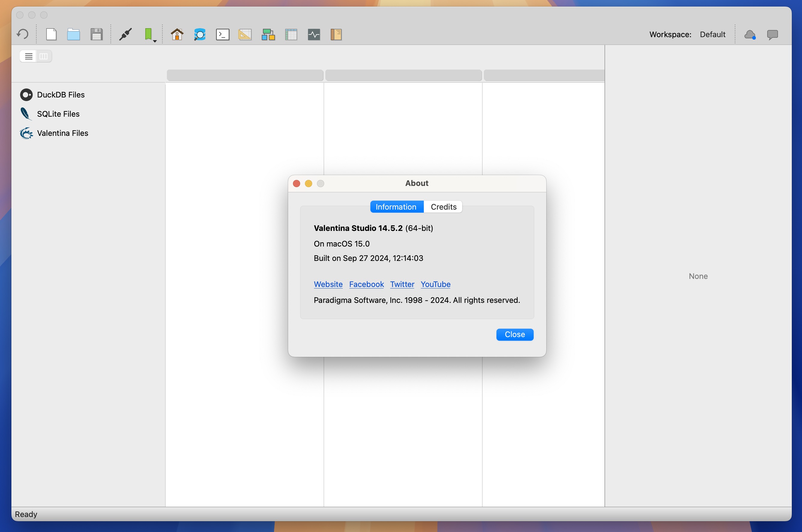Click the Waveform/monitor chart icon

pos(314,34)
